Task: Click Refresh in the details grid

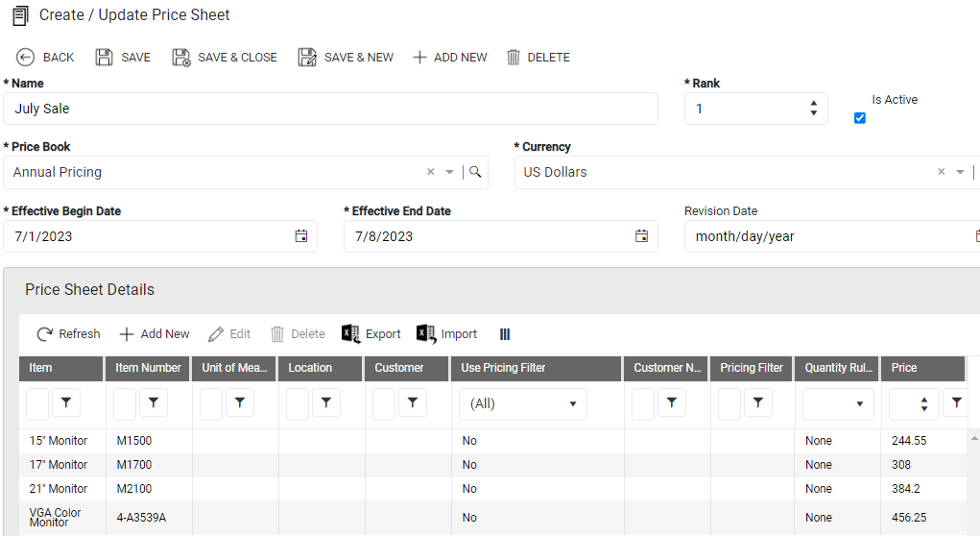Action: (69, 334)
